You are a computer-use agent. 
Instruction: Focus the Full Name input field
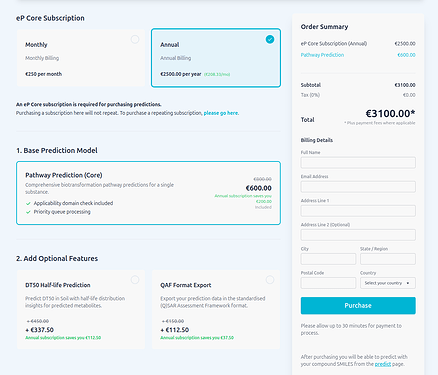point(358,163)
